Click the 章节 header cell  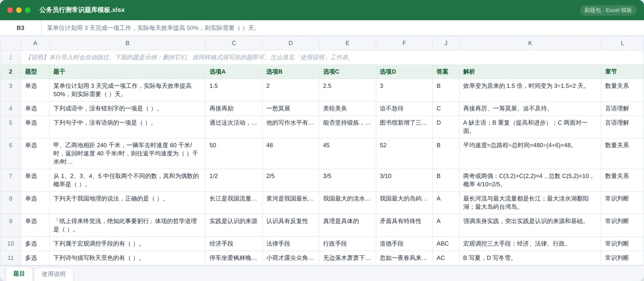[x=622, y=72]
